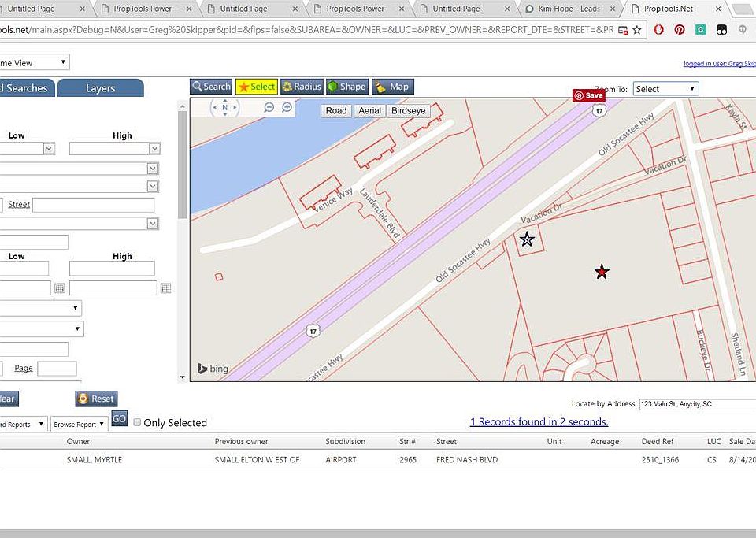Switch to the Layers tab
This screenshot has height=538, width=756.
pyautogui.click(x=100, y=88)
